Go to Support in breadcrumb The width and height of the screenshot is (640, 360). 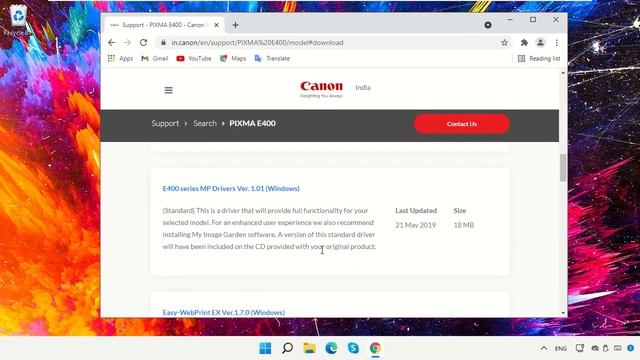coord(165,123)
